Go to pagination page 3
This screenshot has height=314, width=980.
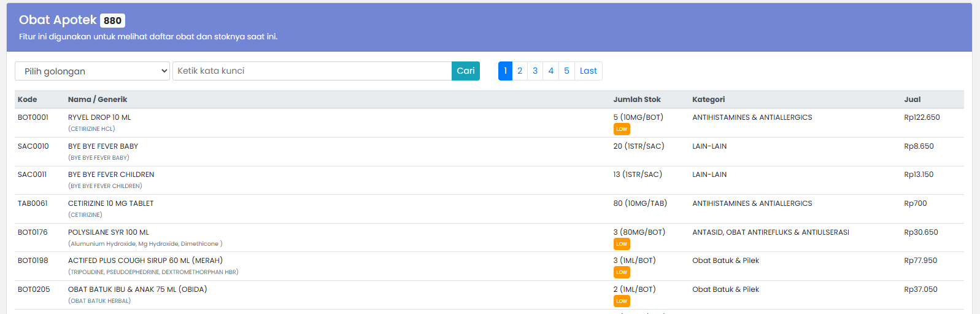pos(535,71)
